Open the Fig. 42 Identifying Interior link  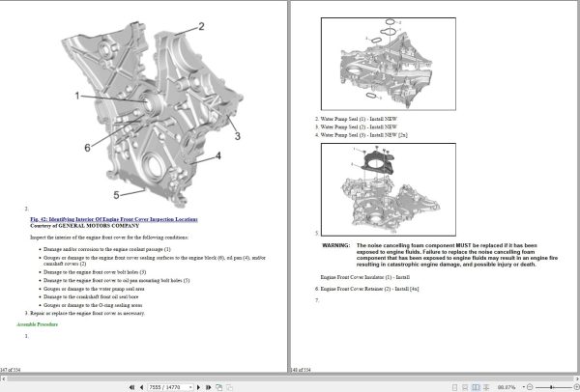114,219
